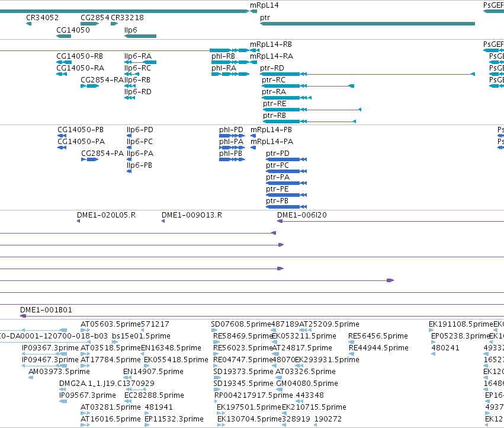Click the CG14050-PB protein label

point(81,130)
